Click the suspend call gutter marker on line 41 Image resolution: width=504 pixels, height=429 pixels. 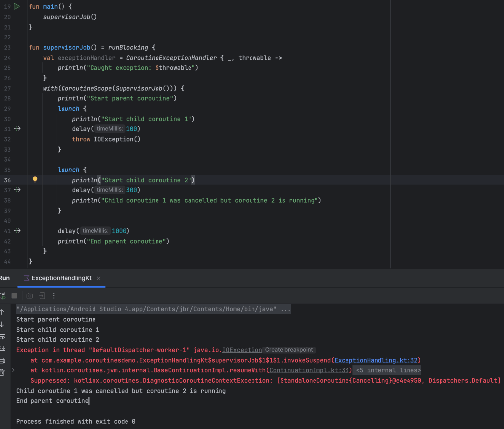tap(17, 231)
